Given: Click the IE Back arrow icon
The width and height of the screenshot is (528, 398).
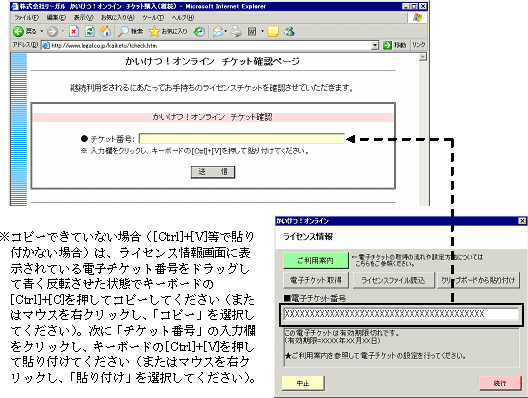Looking at the screenshot, I should pyautogui.click(x=18, y=32).
